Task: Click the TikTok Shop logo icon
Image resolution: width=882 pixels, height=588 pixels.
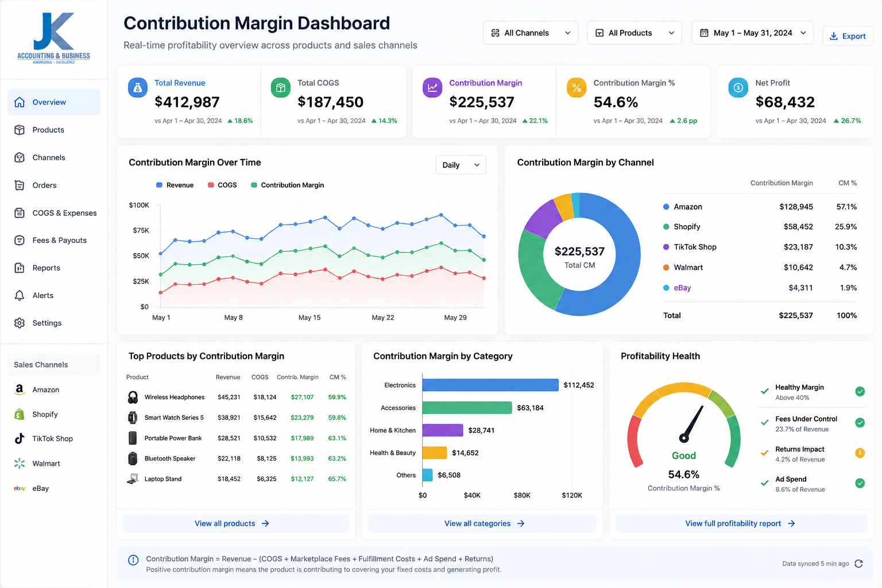Action: pyautogui.click(x=20, y=439)
